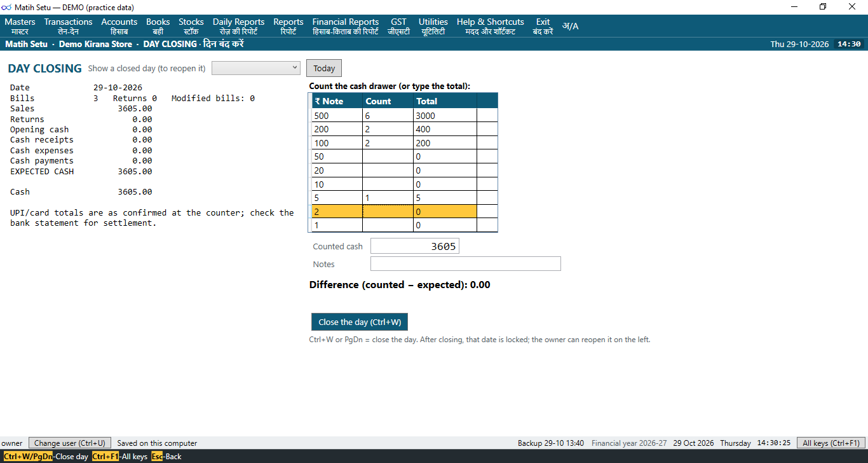Select the Count cell for ₹20 note
Screen dimensions: 868x463
point(388,170)
